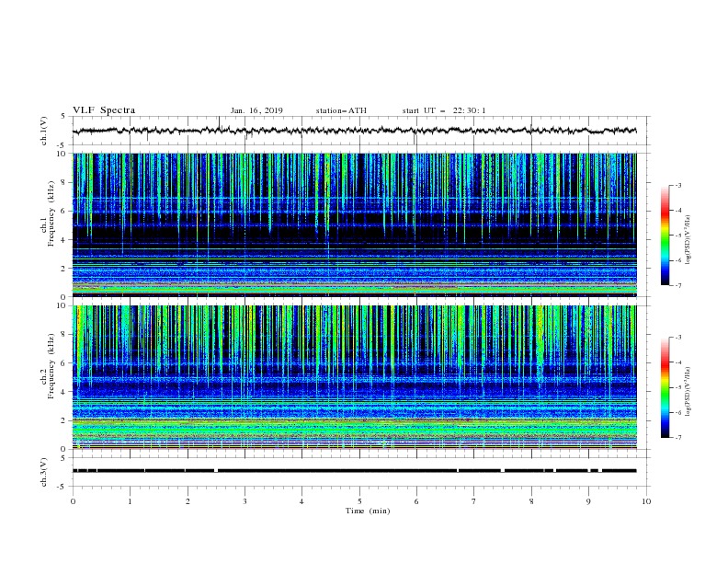Click the 'VLF Spectra' title text
Screen dimensions: 728x563
[x=104, y=110]
